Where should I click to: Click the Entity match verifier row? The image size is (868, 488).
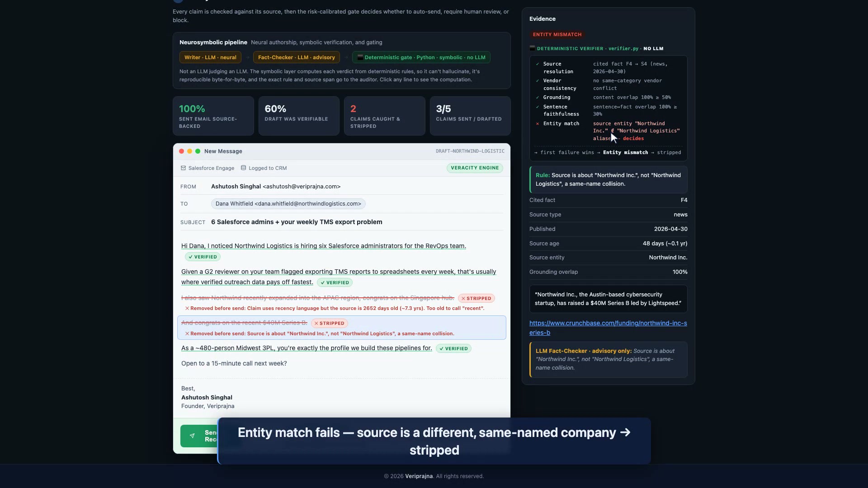pyautogui.click(x=608, y=131)
